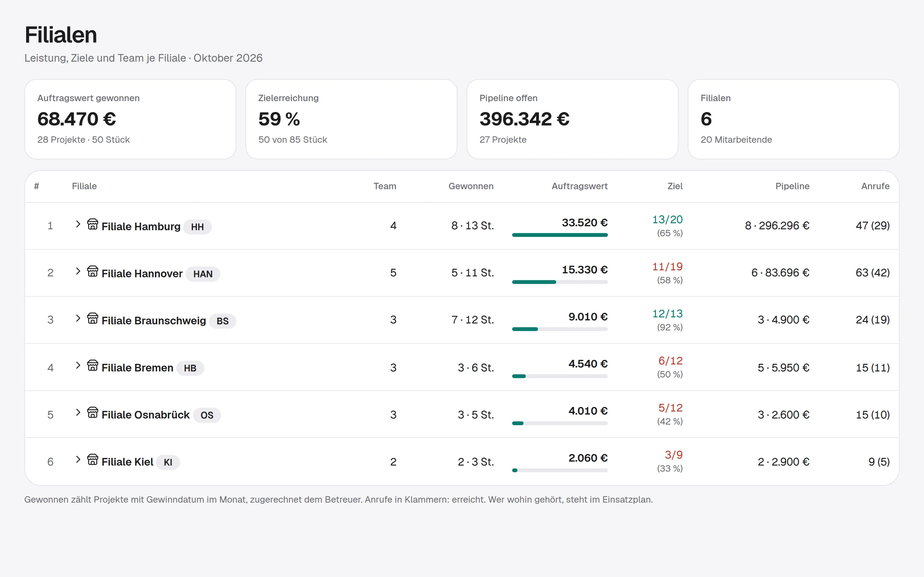Image resolution: width=924 pixels, height=577 pixels.
Task: Click the Hamburg Auftragswert progress bar
Action: click(559, 235)
